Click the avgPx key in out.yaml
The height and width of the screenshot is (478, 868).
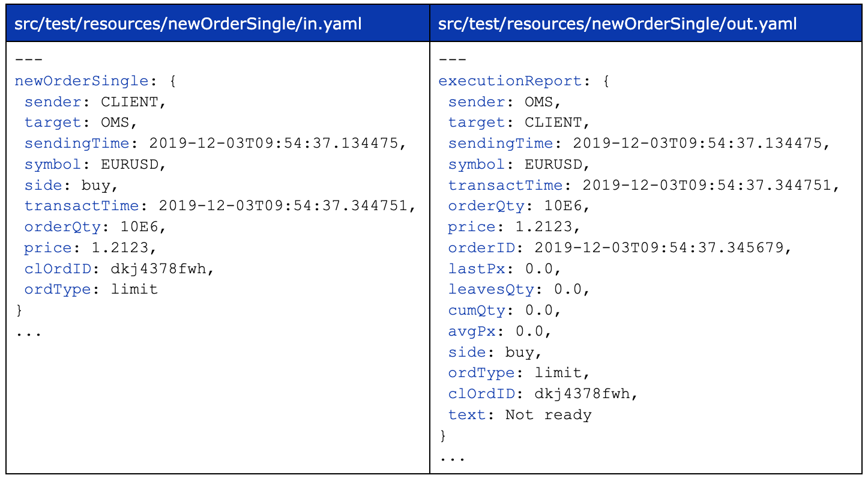pyautogui.click(x=472, y=331)
